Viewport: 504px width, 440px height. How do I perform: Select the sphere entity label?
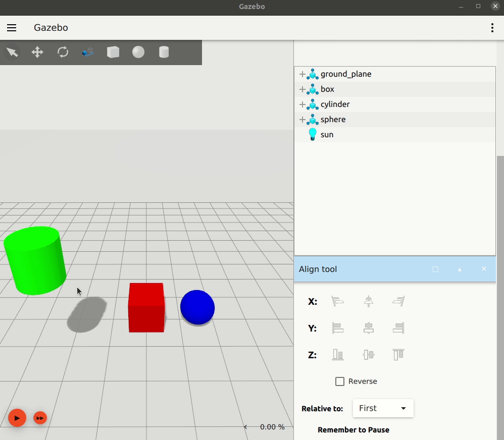point(333,120)
